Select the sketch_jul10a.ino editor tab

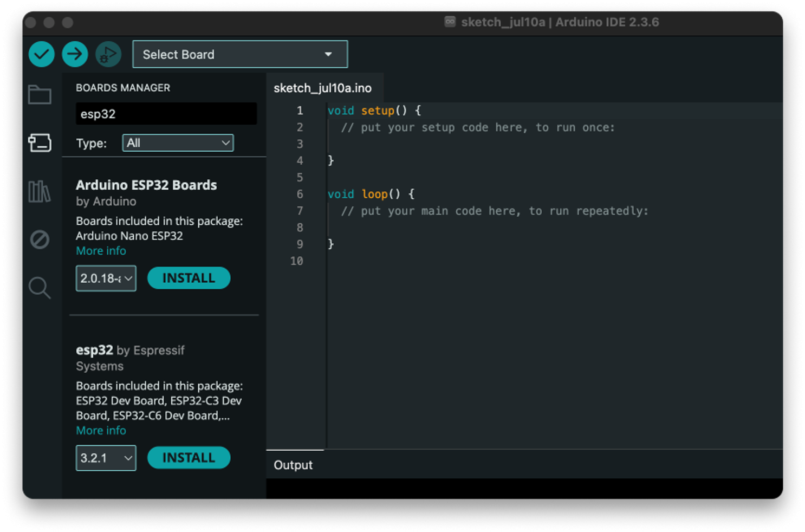click(323, 88)
